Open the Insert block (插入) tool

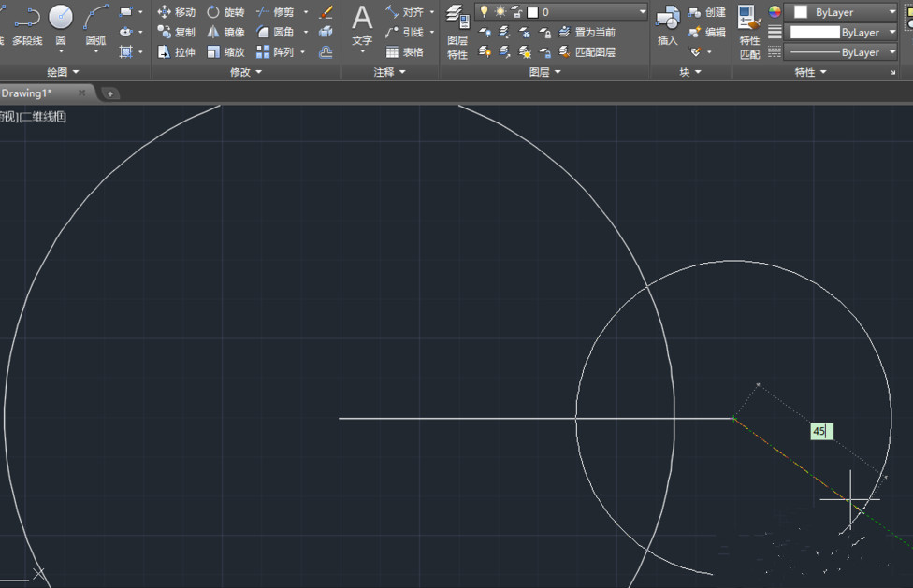coord(667,25)
